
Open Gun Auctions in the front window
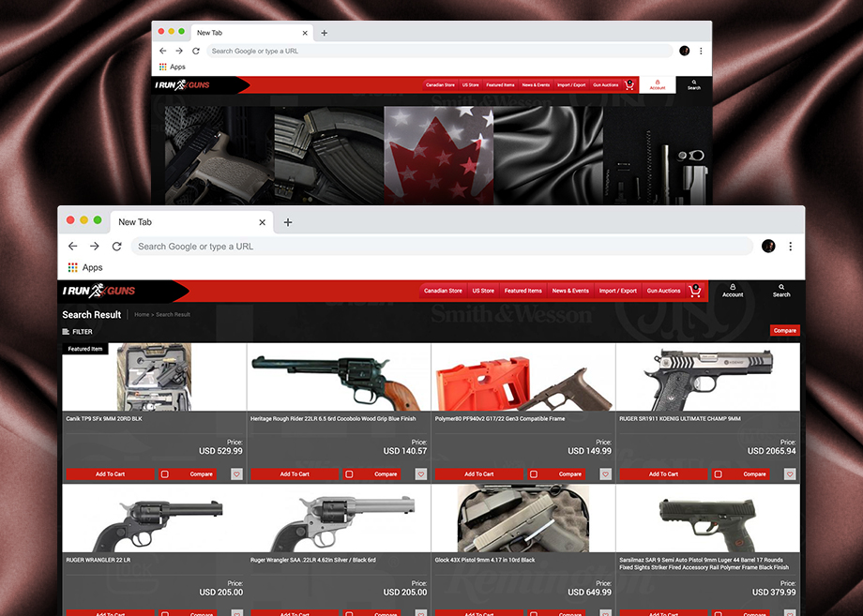664,291
